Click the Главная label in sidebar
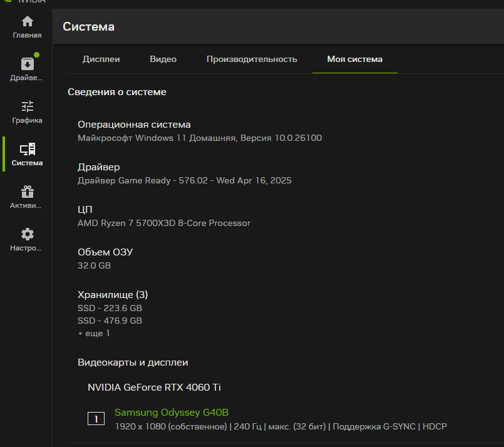The image size is (504, 447). click(x=28, y=35)
